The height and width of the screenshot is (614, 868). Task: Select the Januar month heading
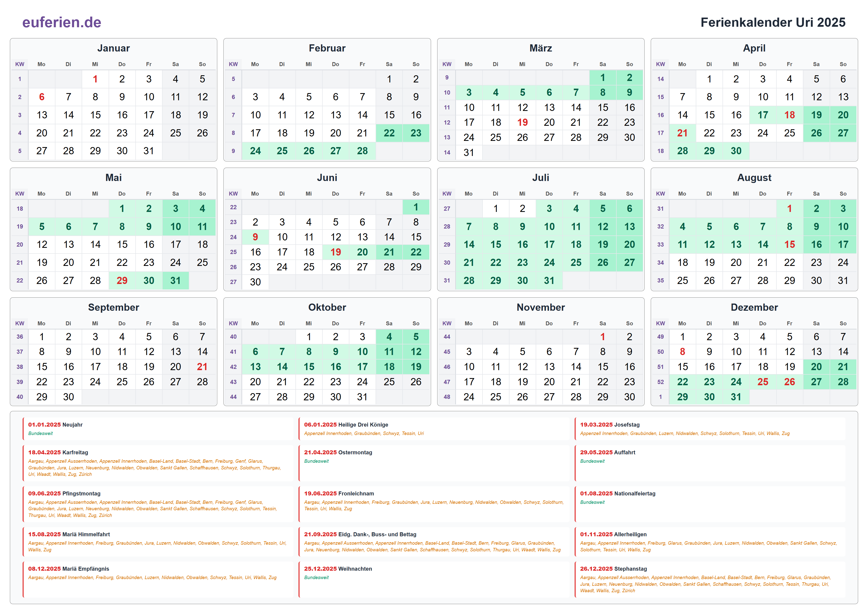click(113, 48)
